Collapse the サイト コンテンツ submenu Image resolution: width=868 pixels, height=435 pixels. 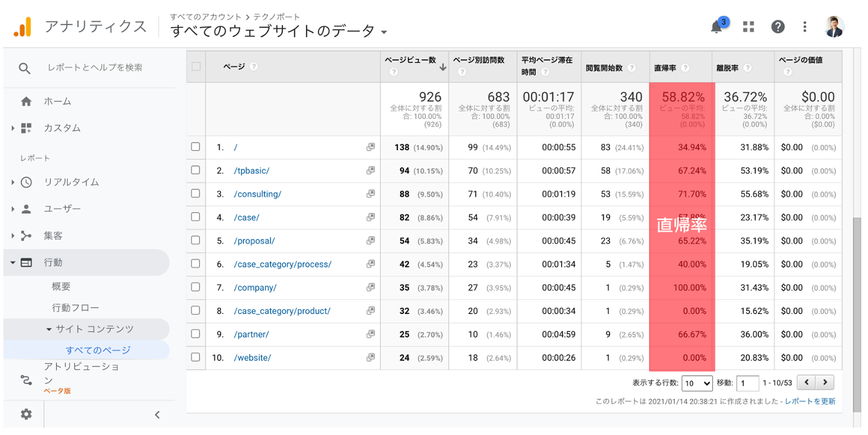48,330
